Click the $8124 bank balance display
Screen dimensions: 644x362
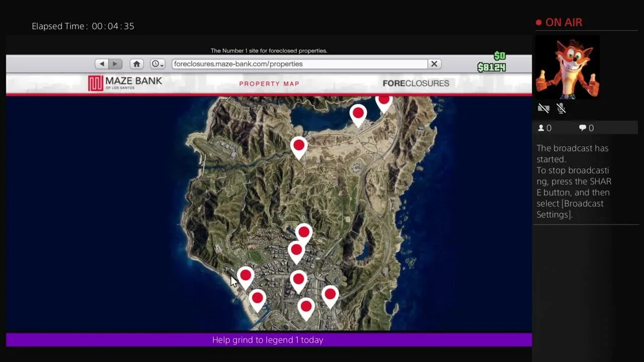pyautogui.click(x=492, y=67)
